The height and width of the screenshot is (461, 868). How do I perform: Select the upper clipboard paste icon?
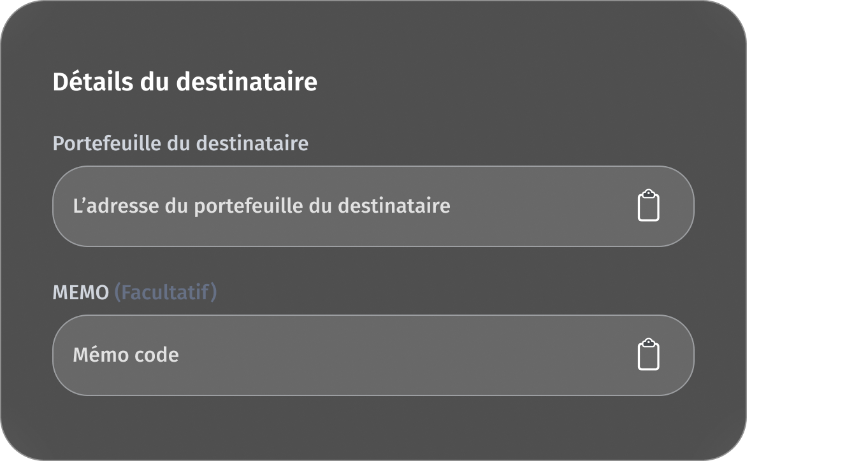pos(648,206)
